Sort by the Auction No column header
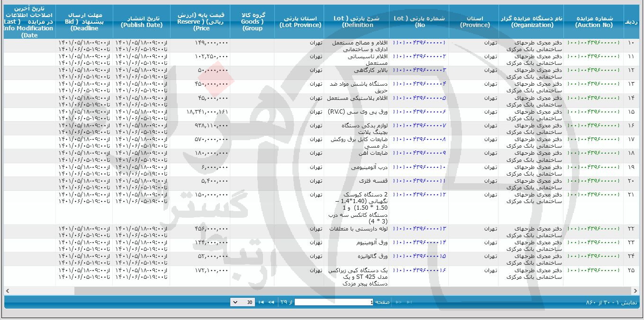Screen dimensions: 644x320 pos(594,22)
